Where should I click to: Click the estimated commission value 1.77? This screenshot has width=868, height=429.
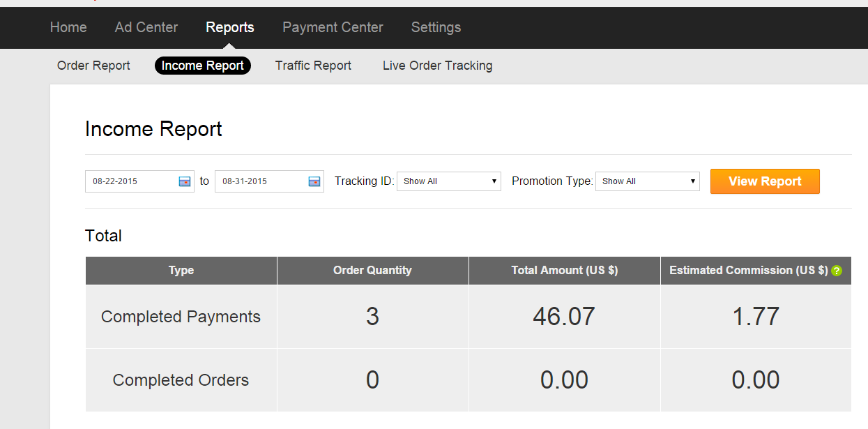pyautogui.click(x=756, y=317)
